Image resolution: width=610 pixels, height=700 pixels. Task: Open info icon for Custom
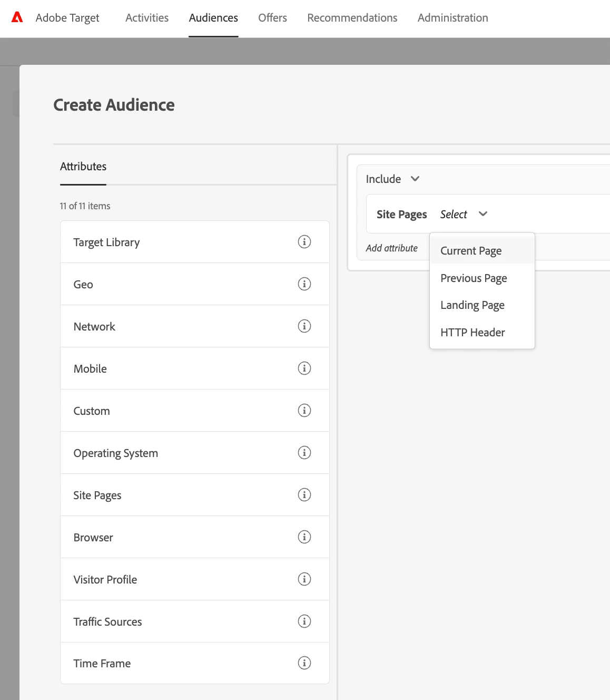click(304, 411)
